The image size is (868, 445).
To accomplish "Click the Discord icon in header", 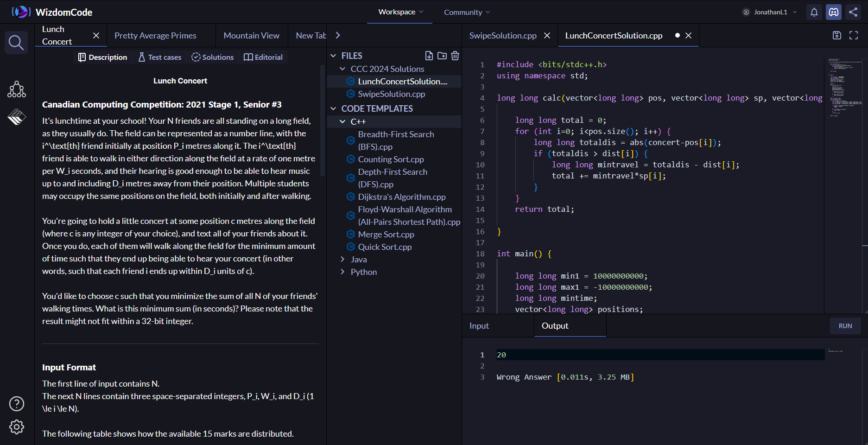I will (x=833, y=12).
